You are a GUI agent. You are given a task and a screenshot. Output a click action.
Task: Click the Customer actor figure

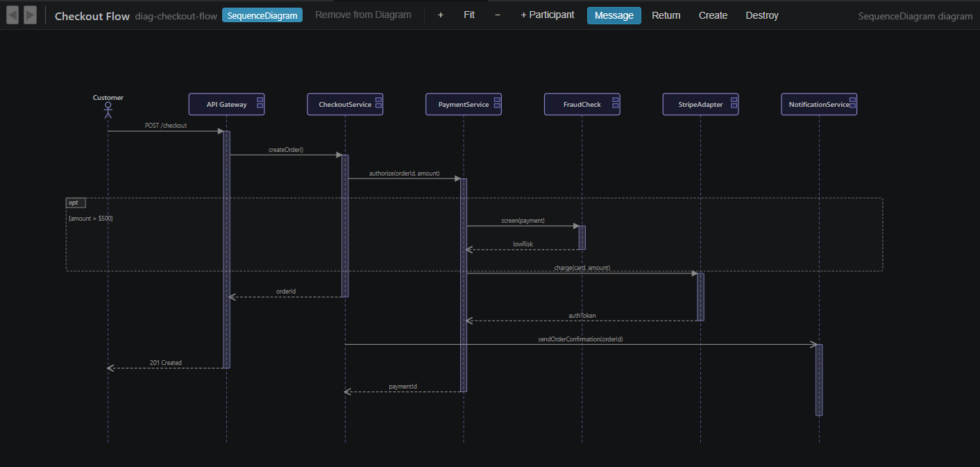tap(108, 110)
